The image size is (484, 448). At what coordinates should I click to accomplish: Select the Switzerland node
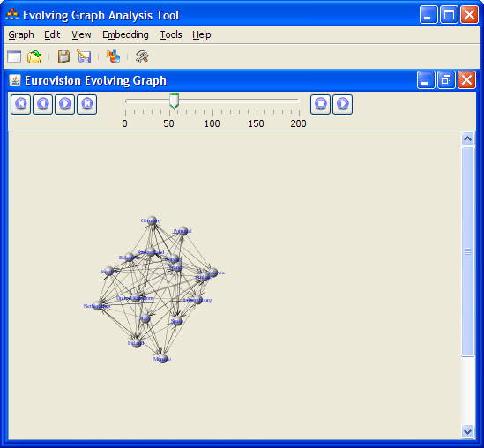pos(151,251)
